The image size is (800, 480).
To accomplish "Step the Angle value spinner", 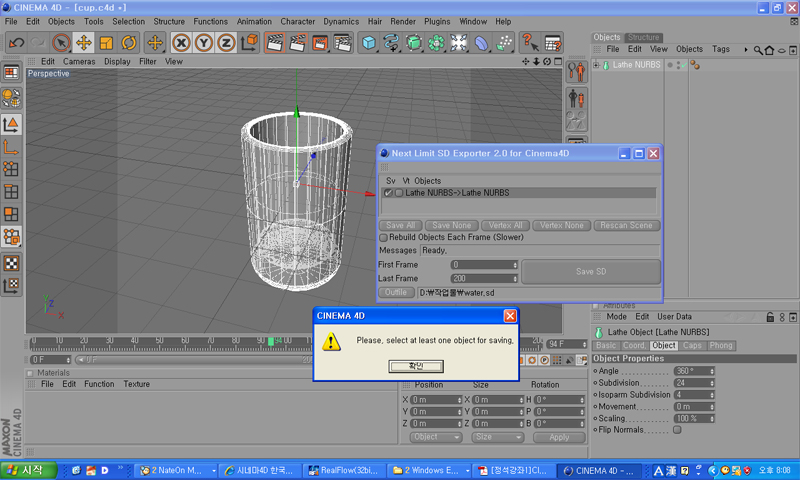I will click(712, 371).
